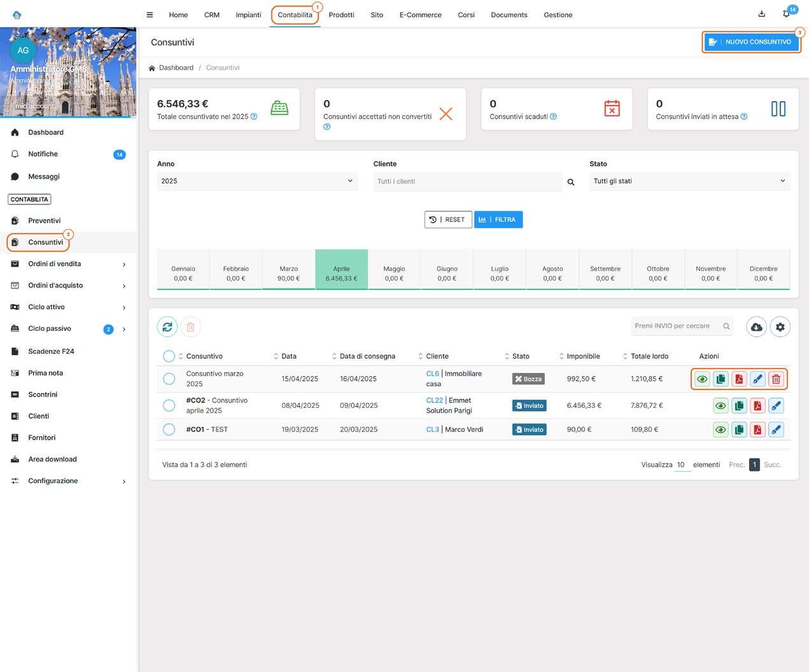Open the CRM menu in the top navigation
Screen dimensions: 809x672
(x=212, y=15)
